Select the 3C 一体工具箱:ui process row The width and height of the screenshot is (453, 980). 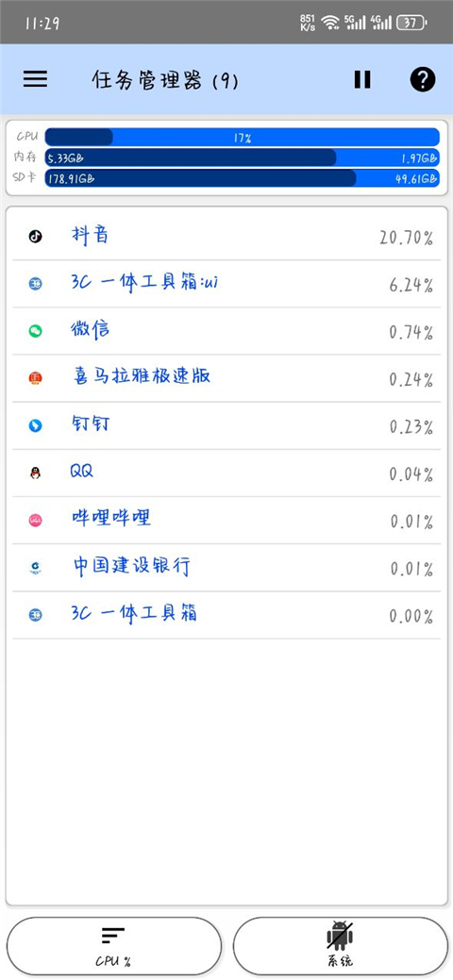[x=226, y=284]
